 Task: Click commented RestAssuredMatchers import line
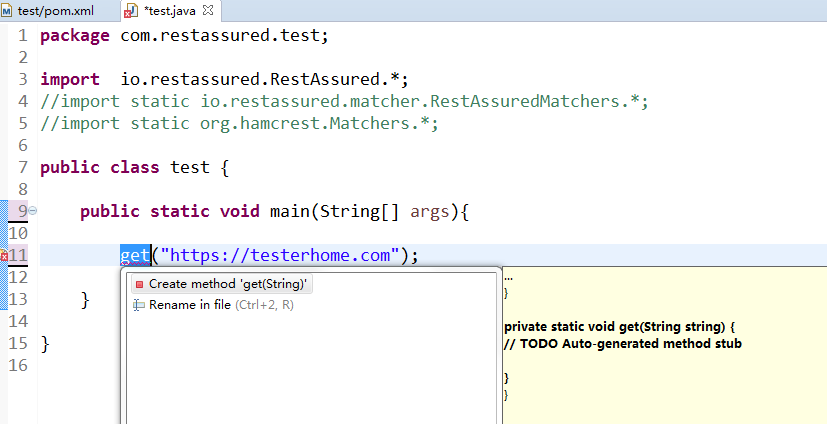point(344,101)
